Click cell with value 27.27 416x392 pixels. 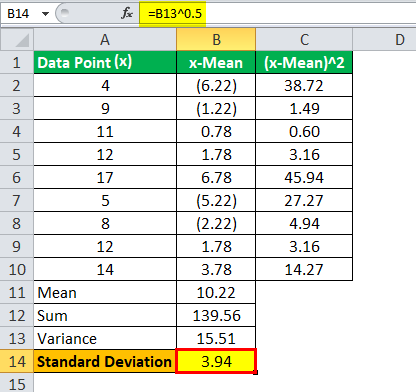point(304,200)
